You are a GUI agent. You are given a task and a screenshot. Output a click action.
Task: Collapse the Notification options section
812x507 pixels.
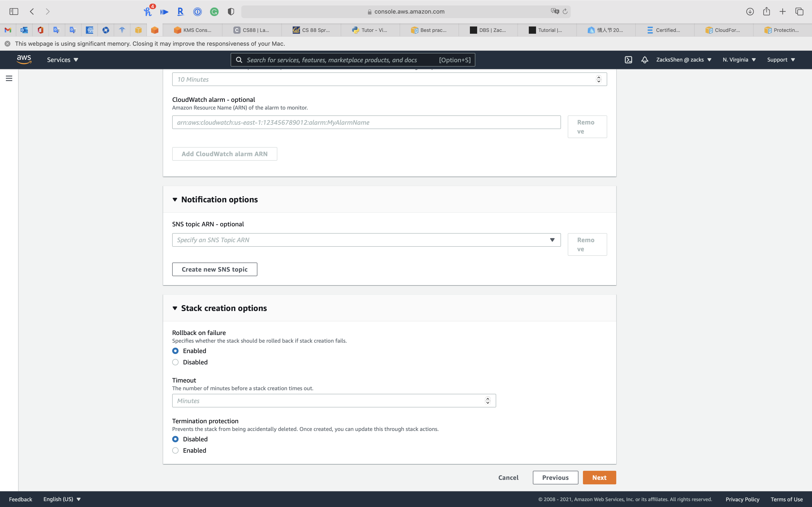175,199
